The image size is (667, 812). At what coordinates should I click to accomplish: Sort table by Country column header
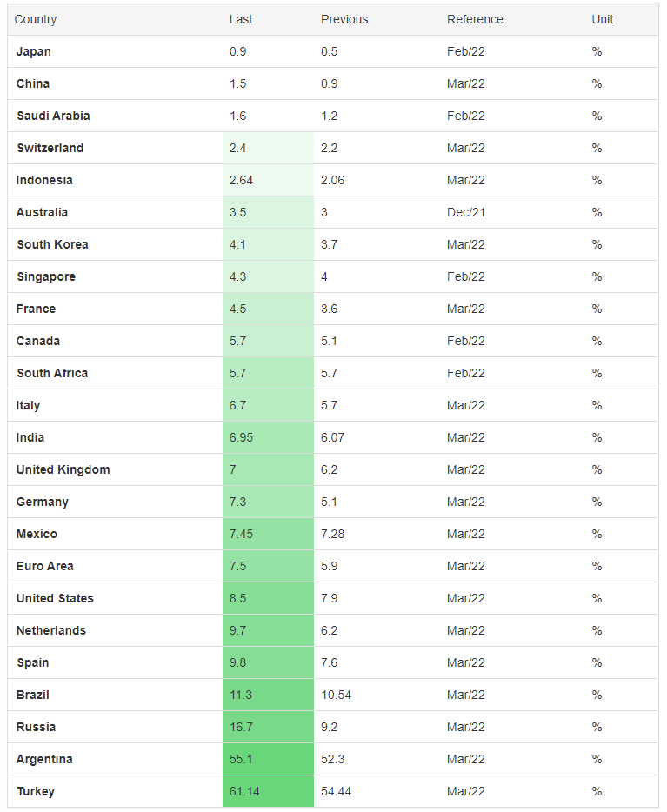(x=36, y=19)
